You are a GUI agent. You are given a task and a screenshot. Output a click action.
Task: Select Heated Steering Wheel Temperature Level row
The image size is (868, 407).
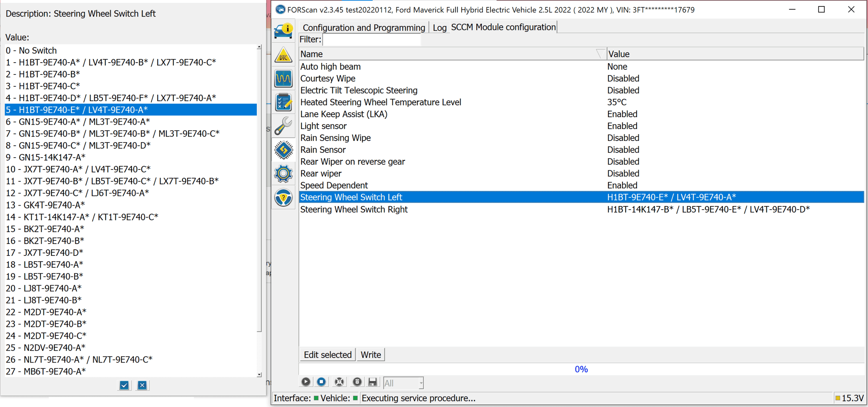(582, 102)
